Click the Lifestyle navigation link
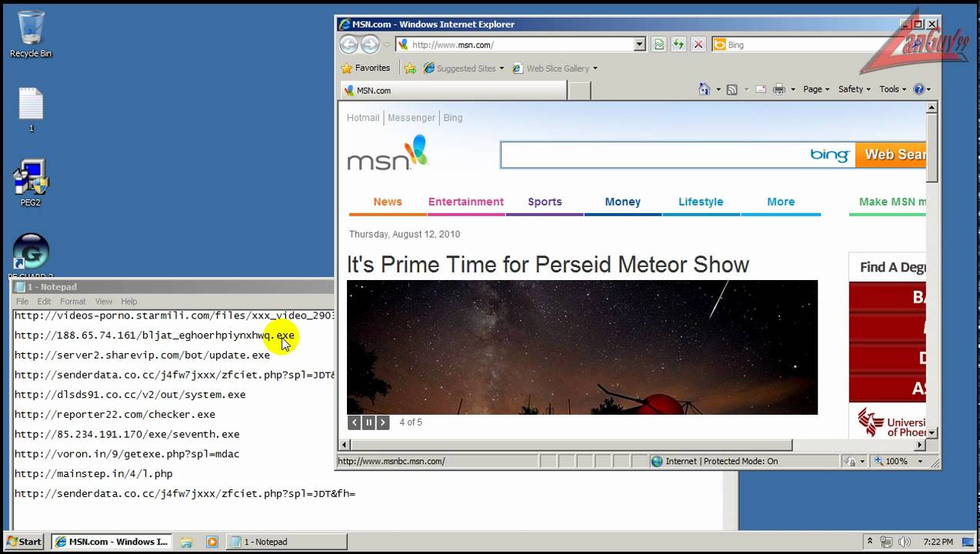 [x=701, y=202]
